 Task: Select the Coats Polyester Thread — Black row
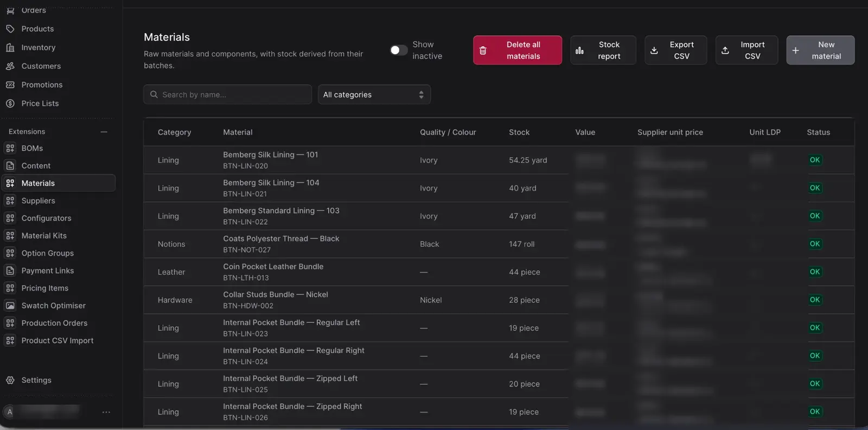click(499, 244)
